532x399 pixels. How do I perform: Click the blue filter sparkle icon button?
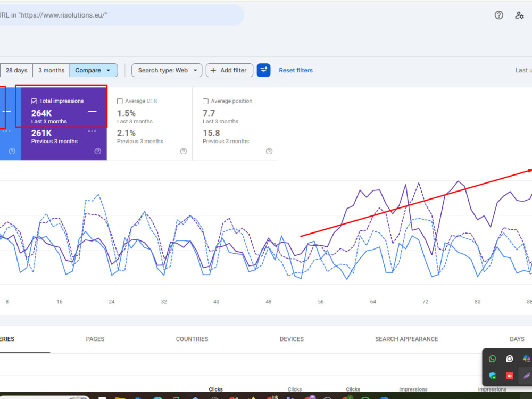[264, 70]
